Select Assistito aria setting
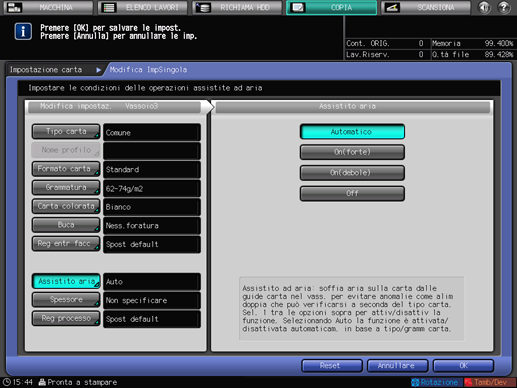 coord(66,281)
